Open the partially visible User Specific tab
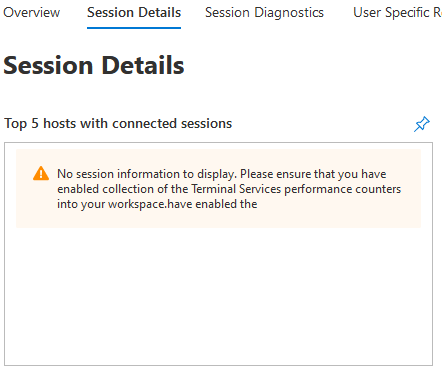442x375 pixels. (x=397, y=13)
